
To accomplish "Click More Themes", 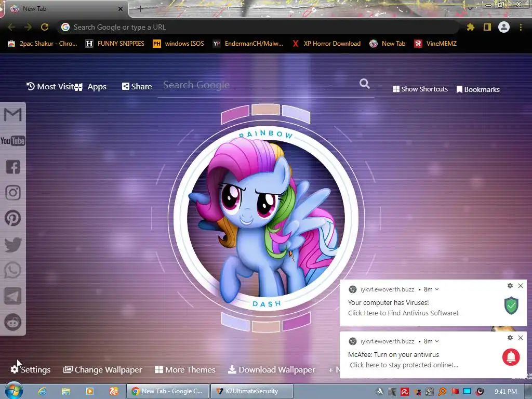I will 185,369.
